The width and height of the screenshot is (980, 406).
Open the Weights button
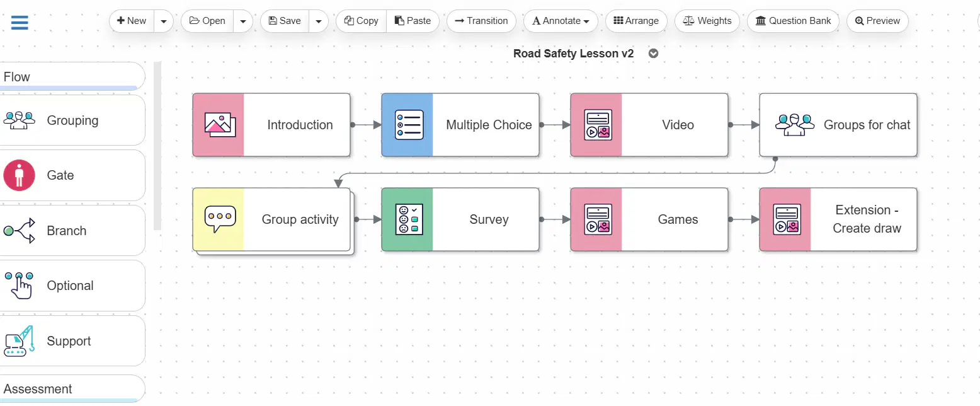click(x=707, y=21)
